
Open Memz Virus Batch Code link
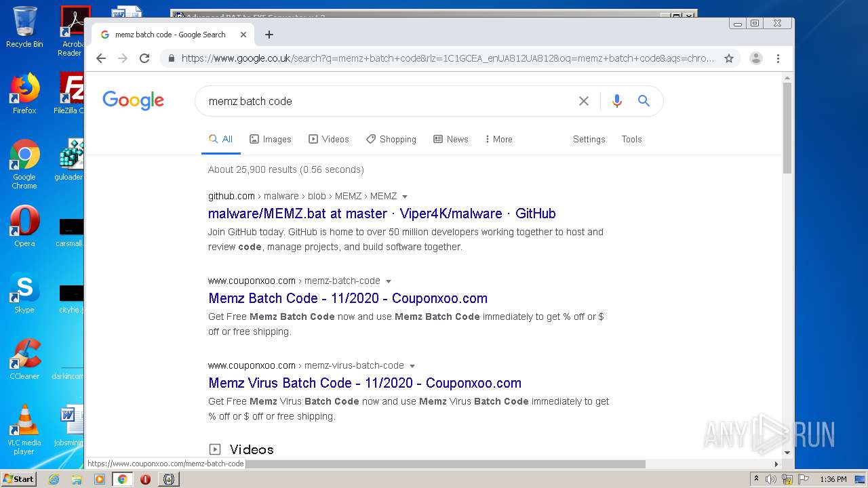[x=365, y=383]
